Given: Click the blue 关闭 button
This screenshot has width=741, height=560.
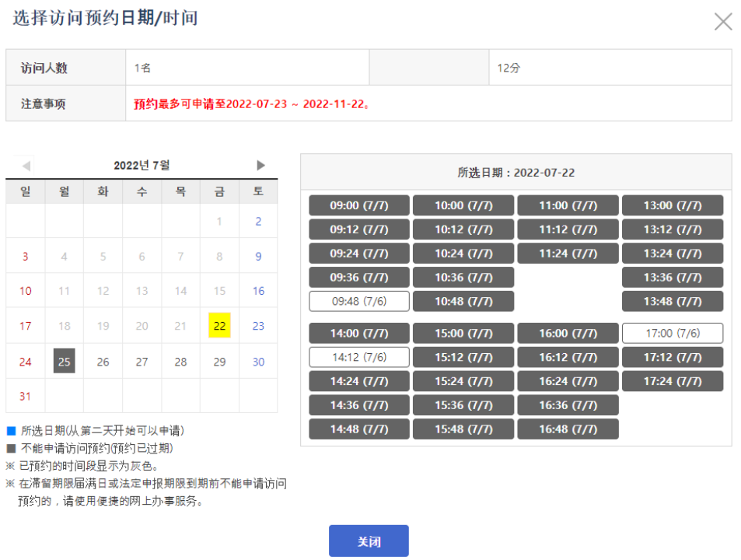Looking at the screenshot, I should [369, 541].
